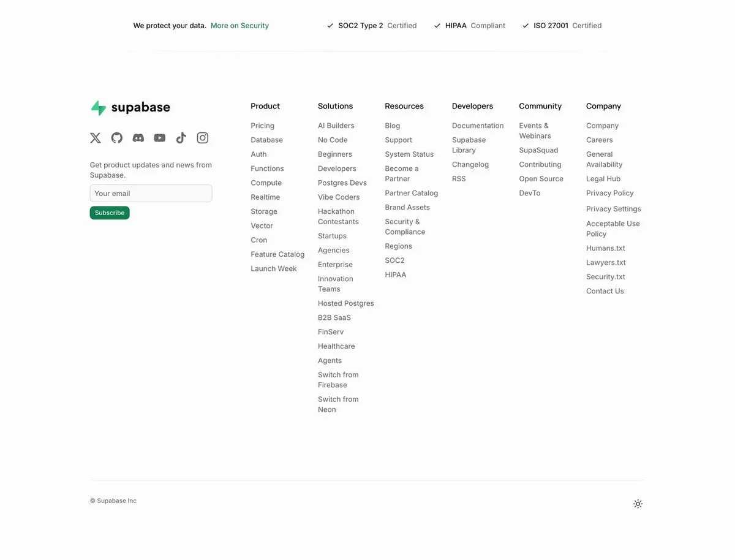This screenshot has width=735, height=560.
Task: Open the Startups link
Action: pyautogui.click(x=332, y=236)
